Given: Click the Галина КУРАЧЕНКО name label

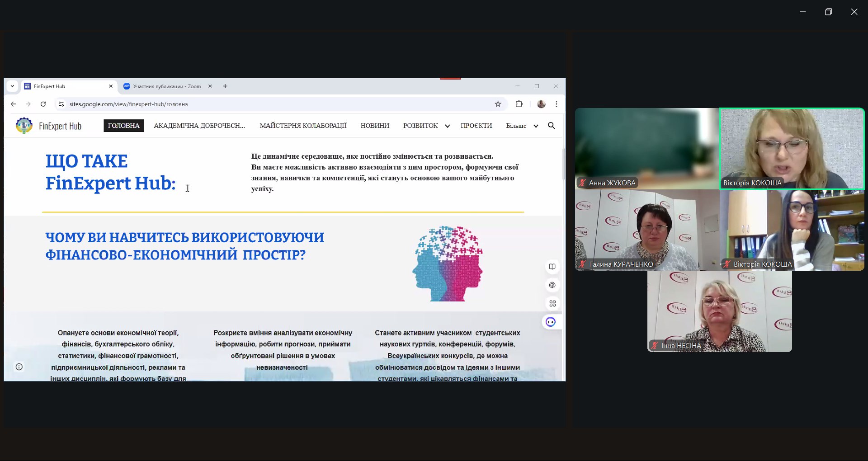Looking at the screenshot, I should tap(621, 264).
